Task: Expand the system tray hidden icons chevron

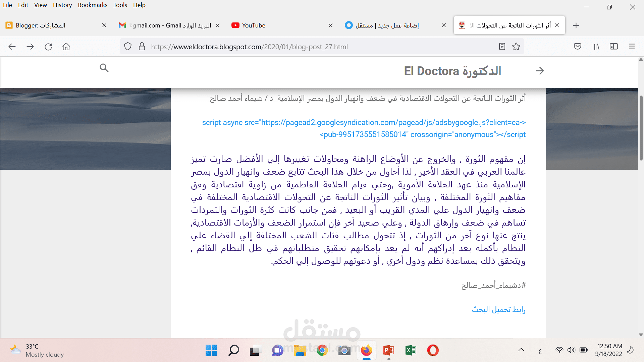Action: 521,350
